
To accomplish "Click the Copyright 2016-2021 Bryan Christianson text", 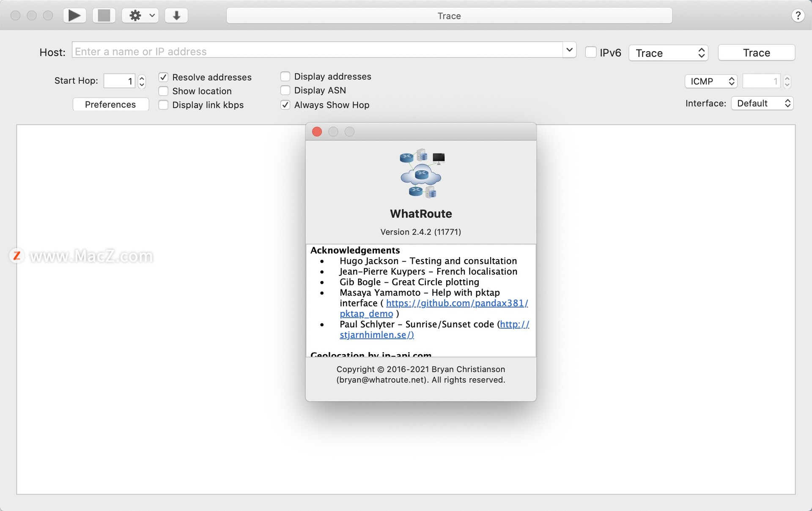I will 421,374.
